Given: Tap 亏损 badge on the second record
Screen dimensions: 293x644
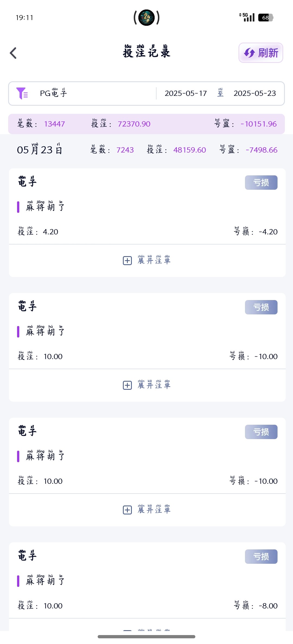Looking at the screenshot, I should coord(261,307).
